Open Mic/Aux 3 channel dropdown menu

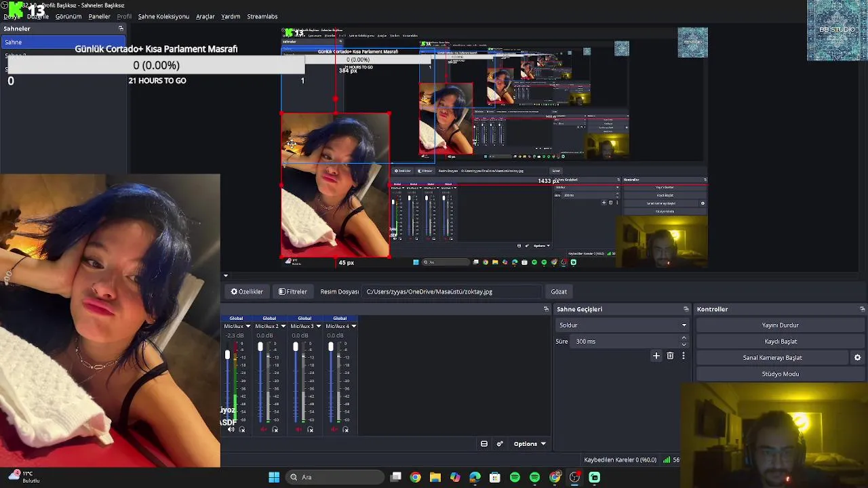pos(318,326)
